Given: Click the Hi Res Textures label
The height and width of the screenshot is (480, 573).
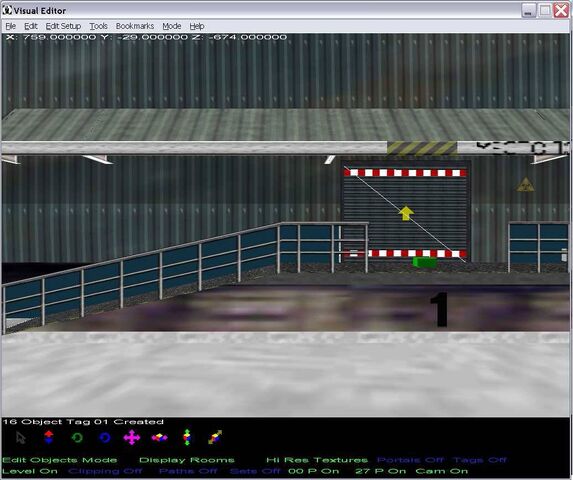Looking at the screenshot, I should click(317, 460).
